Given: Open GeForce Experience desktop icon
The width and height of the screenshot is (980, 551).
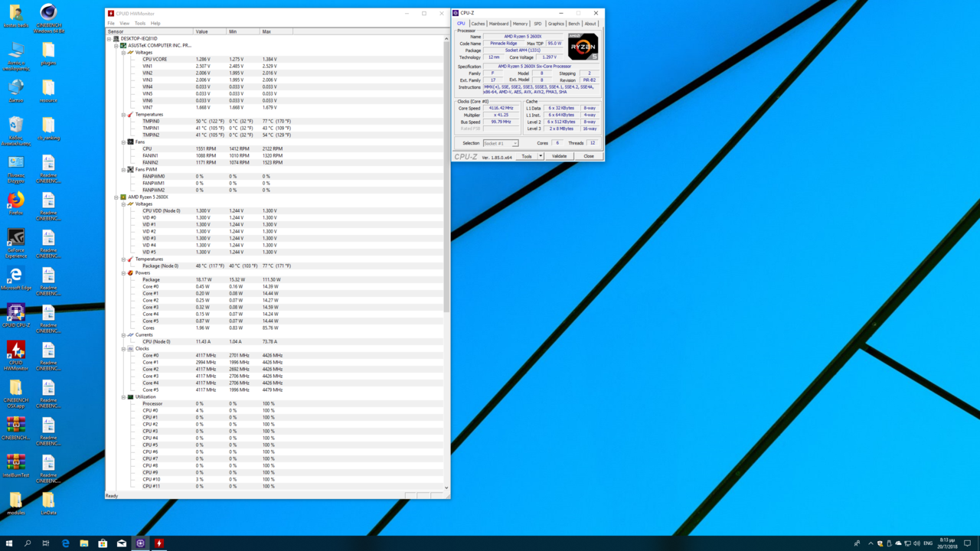Looking at the screenshot, I should click(x=16, y=243).
